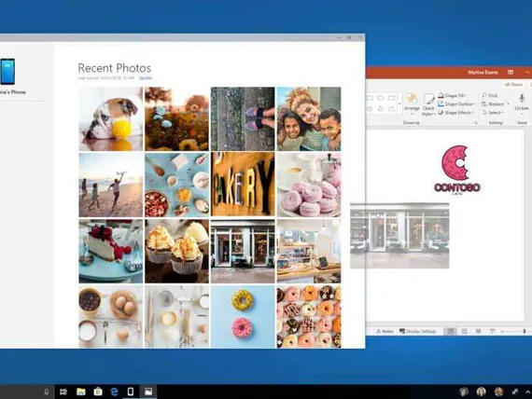Click the Quick Styles icon

pos(428,104)
